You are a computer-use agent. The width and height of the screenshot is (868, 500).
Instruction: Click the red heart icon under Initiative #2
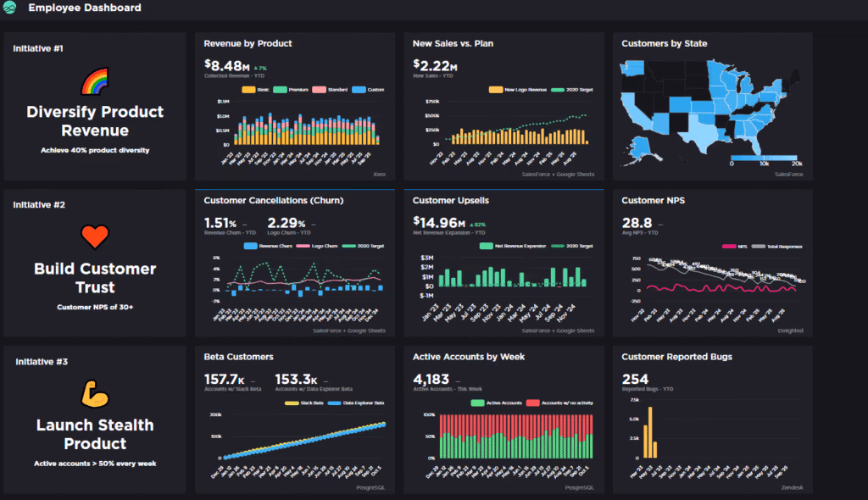(95, 236)
